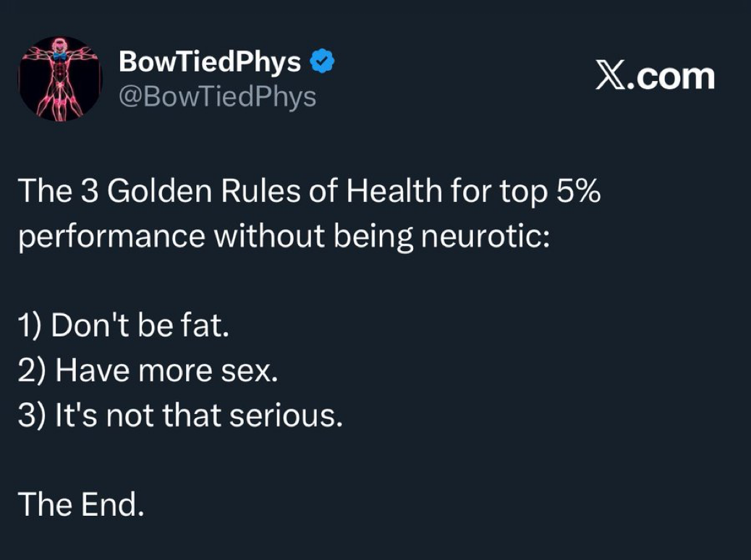Click the '2)' list number

click(x=32, y=371)
